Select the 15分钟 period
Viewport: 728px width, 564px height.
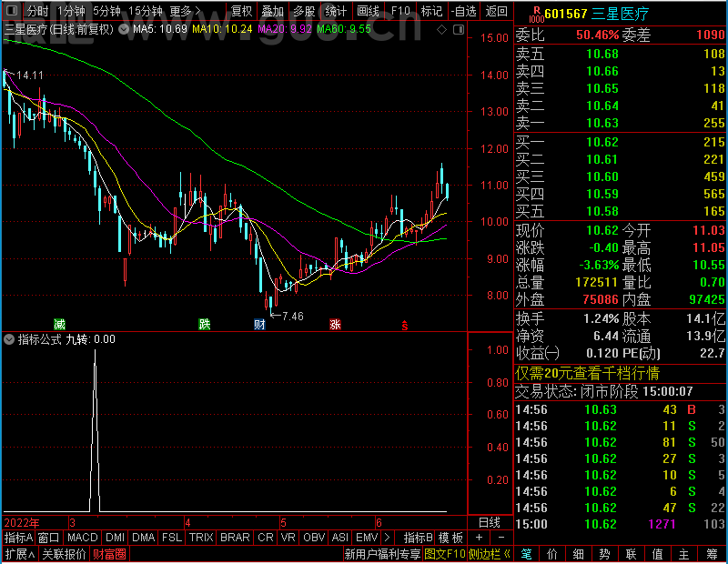[x=146, y=11]
